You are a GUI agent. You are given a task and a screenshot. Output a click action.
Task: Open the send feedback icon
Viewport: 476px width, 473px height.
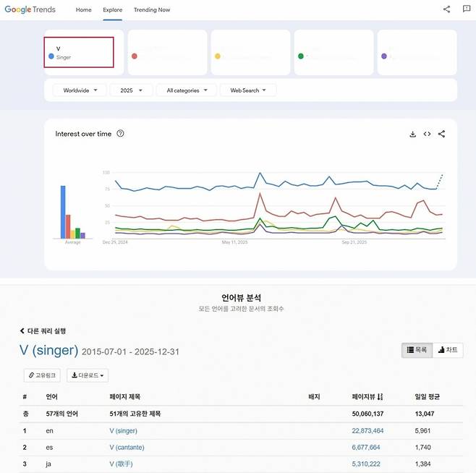coord(467,9)
